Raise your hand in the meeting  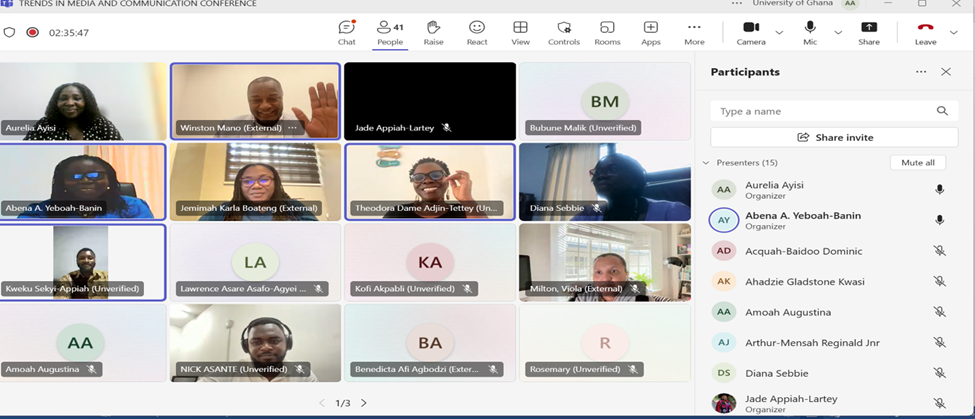pyautogui.click(x=433, y=32)
